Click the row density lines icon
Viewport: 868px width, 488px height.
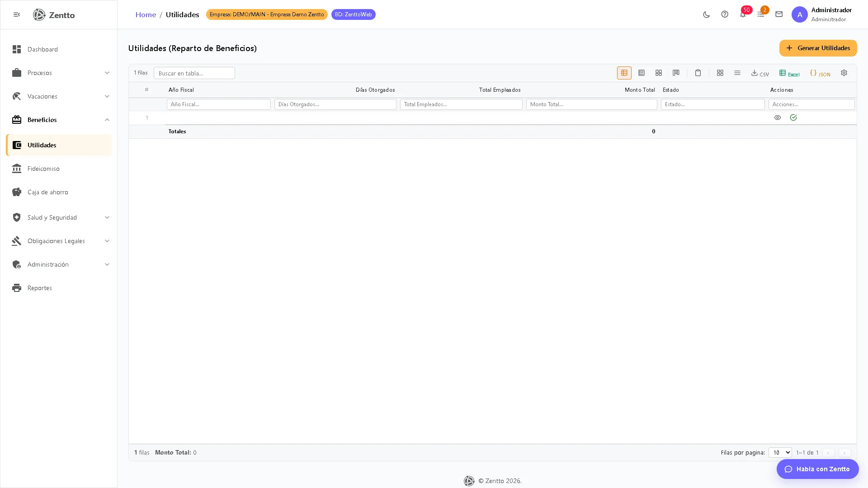737,73
